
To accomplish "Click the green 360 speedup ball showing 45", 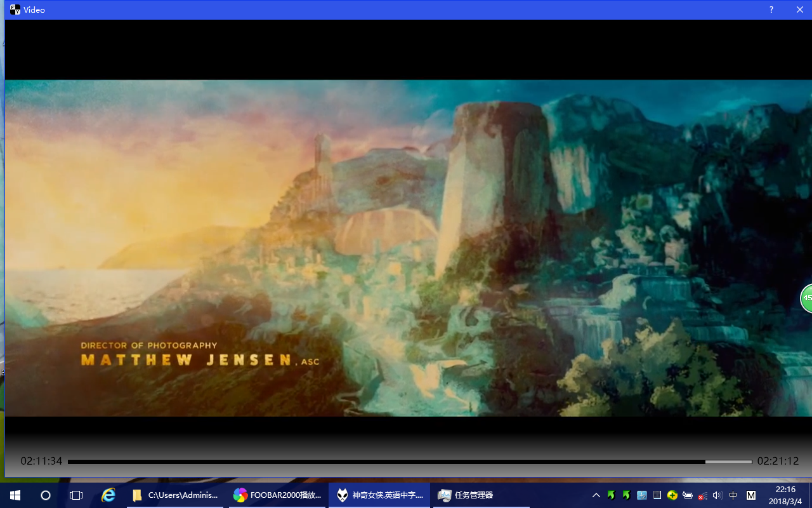I will click(x=806, y=298).
